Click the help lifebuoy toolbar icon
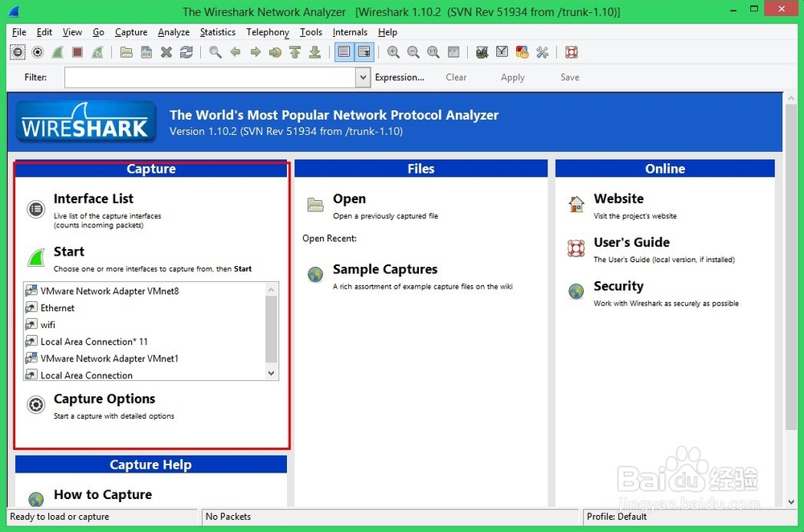Screen dimensions: 804x532 [x=572, y=51]
